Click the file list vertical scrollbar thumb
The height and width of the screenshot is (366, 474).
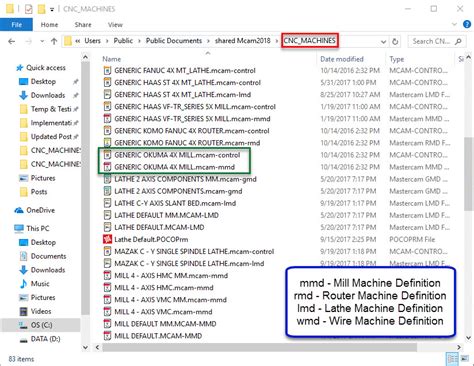(x=468, y=173)
